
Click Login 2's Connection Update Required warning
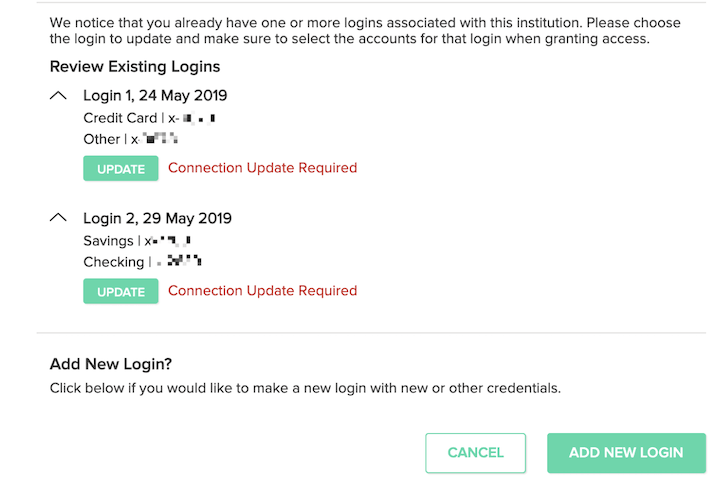point(262,291)
